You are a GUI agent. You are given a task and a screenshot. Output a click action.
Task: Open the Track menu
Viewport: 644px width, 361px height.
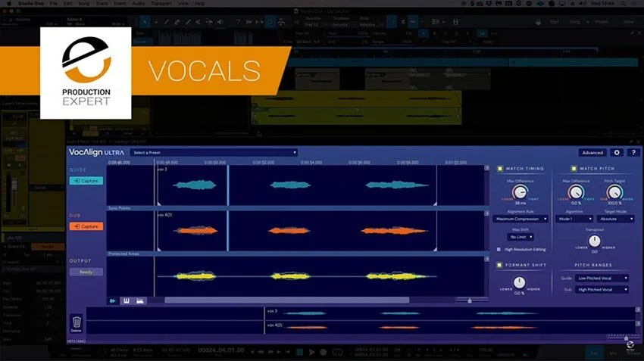102,3
